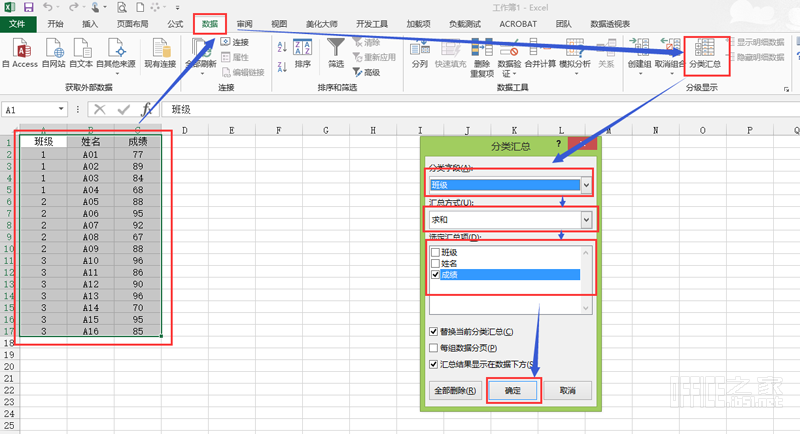The height and width of the screenshot is (434, 800).
Task: Expand 创建组 group dropdown
Action: click(x=640, y=74)
